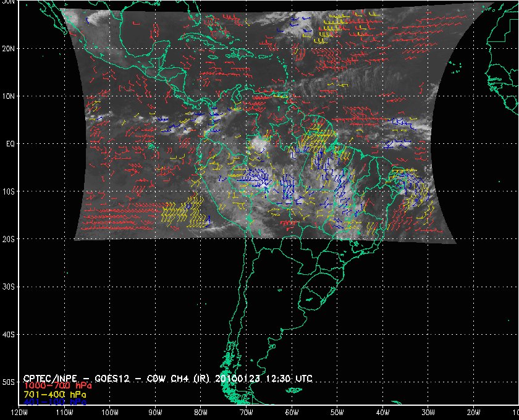519x420 pixels.
Task: Click the 20N latitude label
Action: point(9,49)
